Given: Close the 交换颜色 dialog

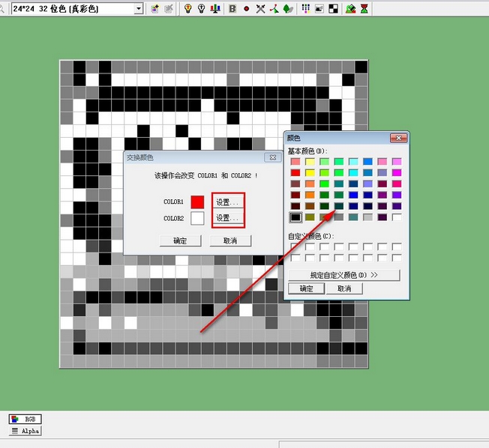Looking at the screenshot, I should point(272,157).
